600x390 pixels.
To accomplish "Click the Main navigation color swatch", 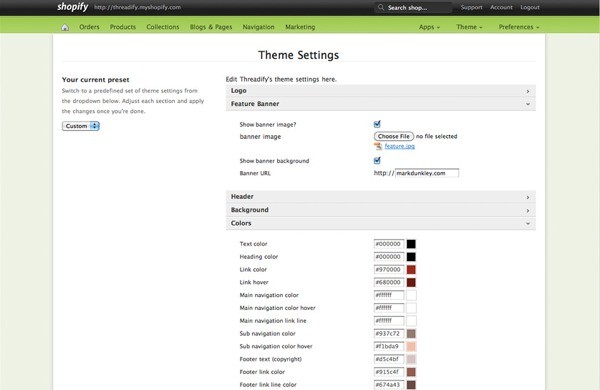I will point(411,295).
